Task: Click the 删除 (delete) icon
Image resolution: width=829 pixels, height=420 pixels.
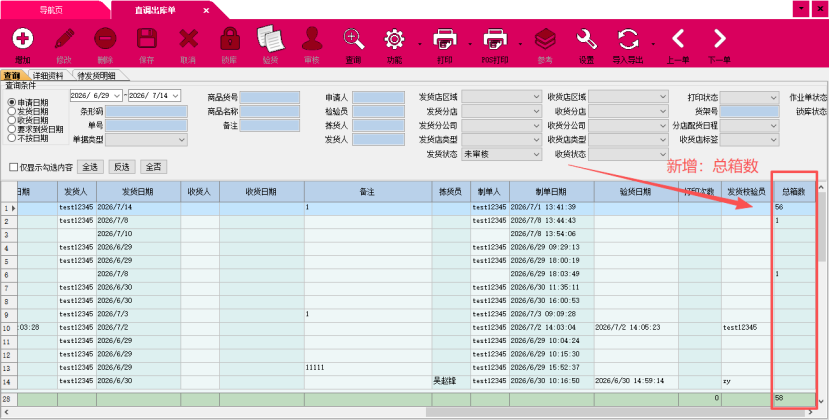Action: click(x=105, y=39)
